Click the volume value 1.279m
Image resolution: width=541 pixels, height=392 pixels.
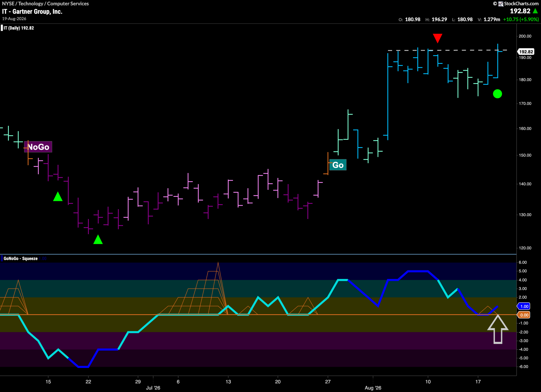492,19
